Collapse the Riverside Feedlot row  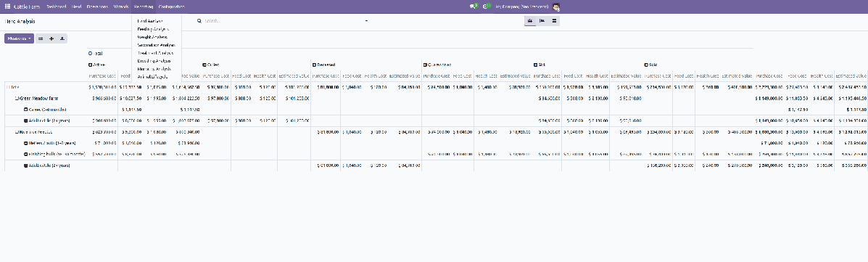(33, 132)
